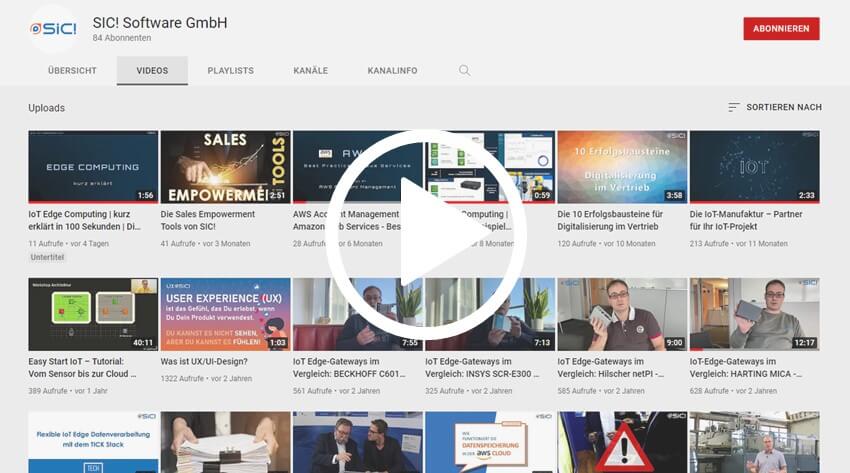Click '120 Aufrufe • vor 10 Monaten' text

point(606,244)
